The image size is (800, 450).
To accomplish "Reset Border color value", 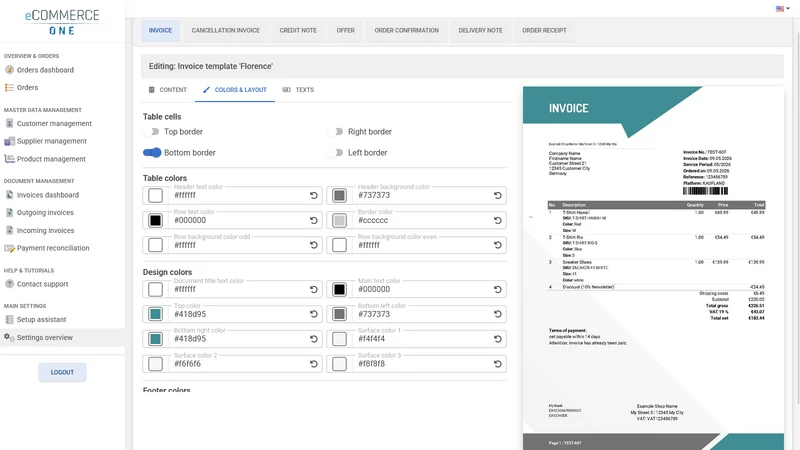I will (497, 220).
